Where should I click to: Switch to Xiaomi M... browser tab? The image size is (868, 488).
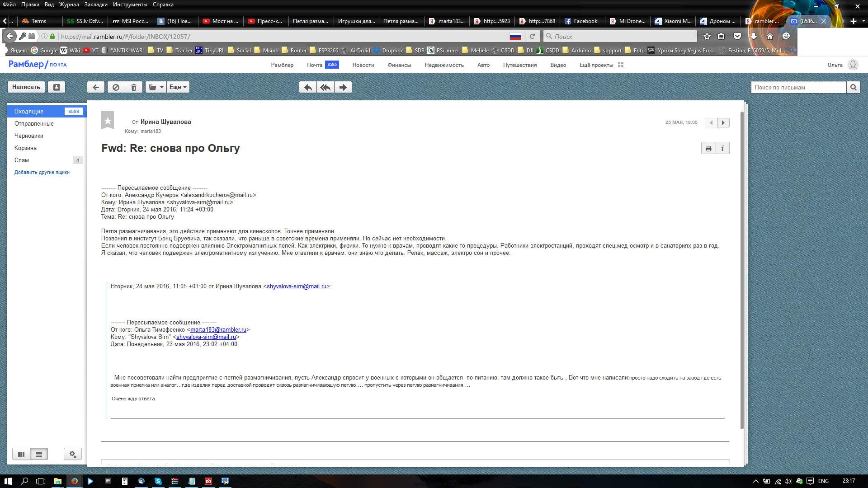(x=673, y=21)
